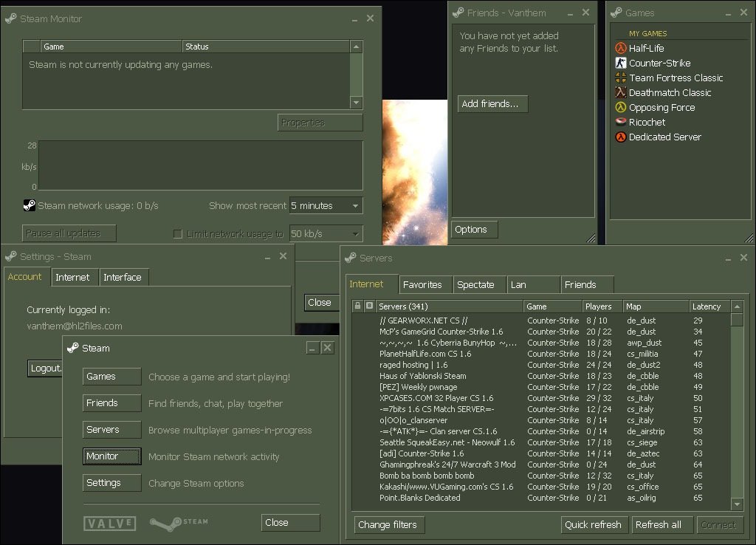
Task: Click Pause all updates button
Action: click(69, 233)
